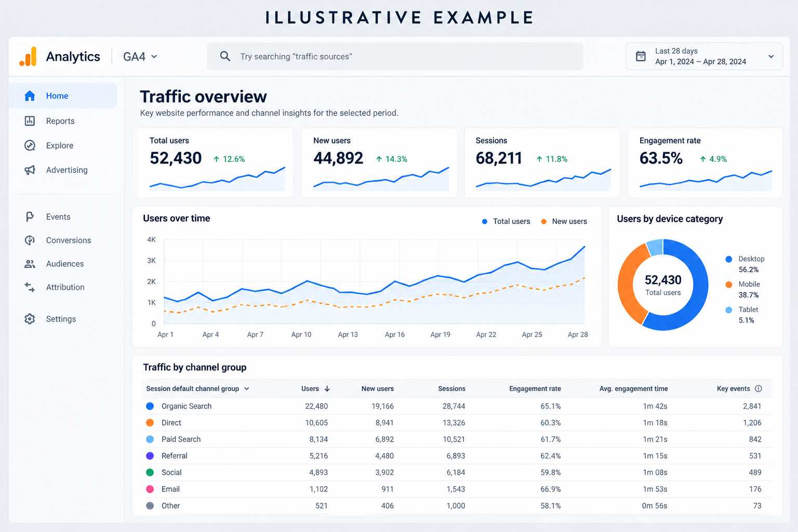Click the Total users green trend arrow

pyautogui.click(x=217, y=159)
